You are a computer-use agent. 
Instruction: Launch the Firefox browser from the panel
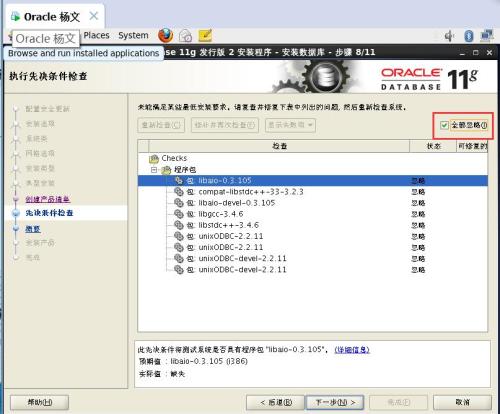166,35
